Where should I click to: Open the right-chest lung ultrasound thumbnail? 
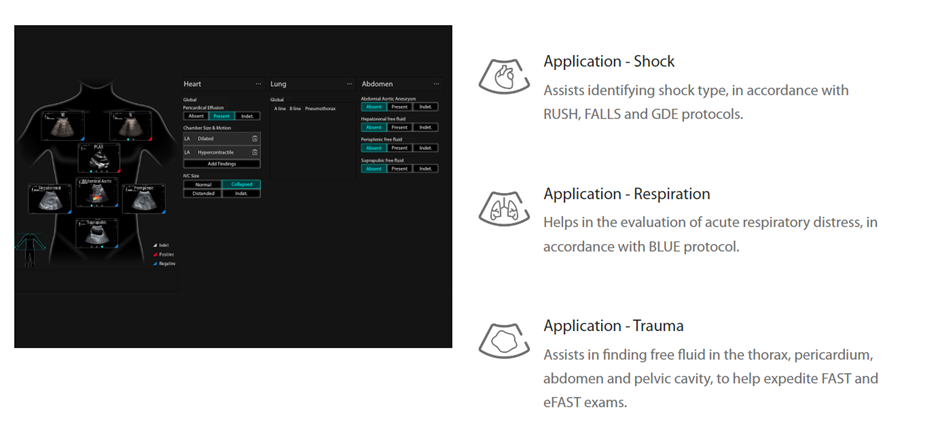coord(63,125)
